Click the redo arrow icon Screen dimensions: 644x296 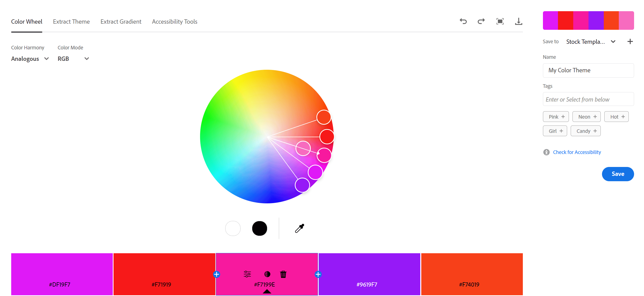point(481,21)
